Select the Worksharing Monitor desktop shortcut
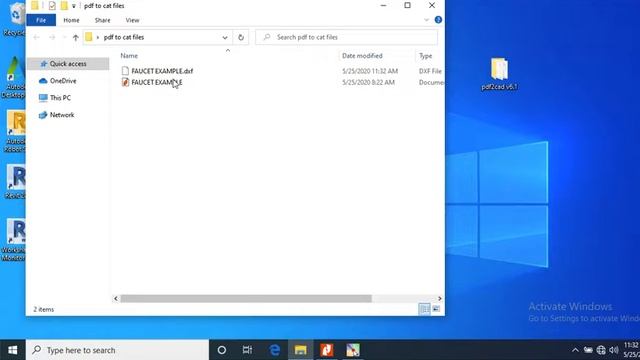Viewport: 640px width, 360px height. (x=14, y=240)
